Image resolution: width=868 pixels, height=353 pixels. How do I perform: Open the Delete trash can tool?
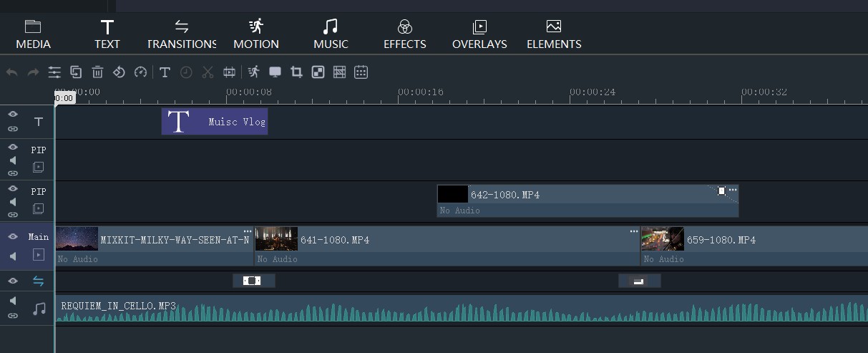pyautogui.click(x=97, y=72)
